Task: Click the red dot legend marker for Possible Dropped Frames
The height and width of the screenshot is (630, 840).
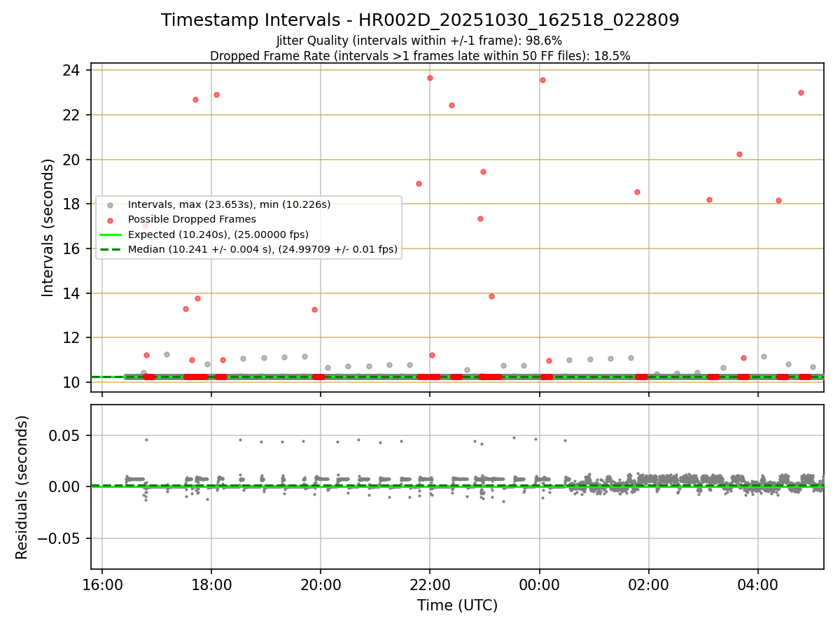Action: pos(110,220)
